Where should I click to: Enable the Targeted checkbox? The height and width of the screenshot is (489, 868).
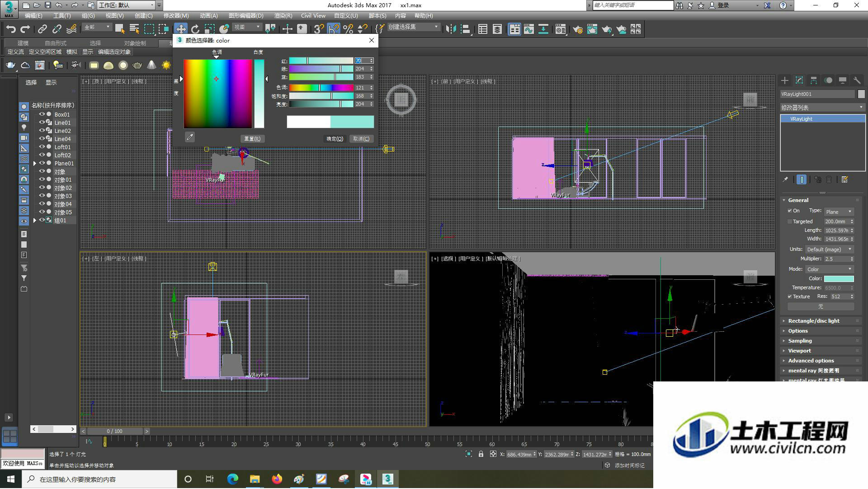click(790, 222)
